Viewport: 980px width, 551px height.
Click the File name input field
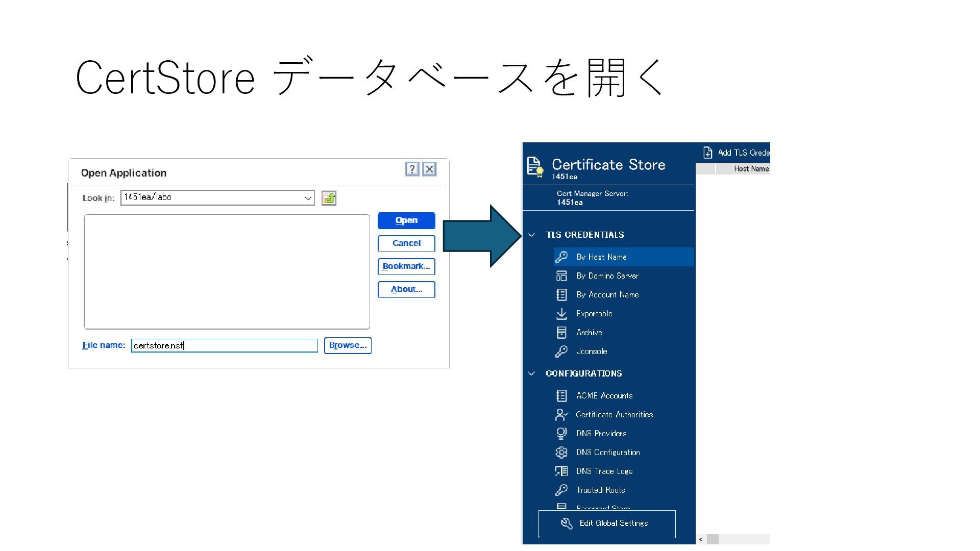tap(224, 346)
